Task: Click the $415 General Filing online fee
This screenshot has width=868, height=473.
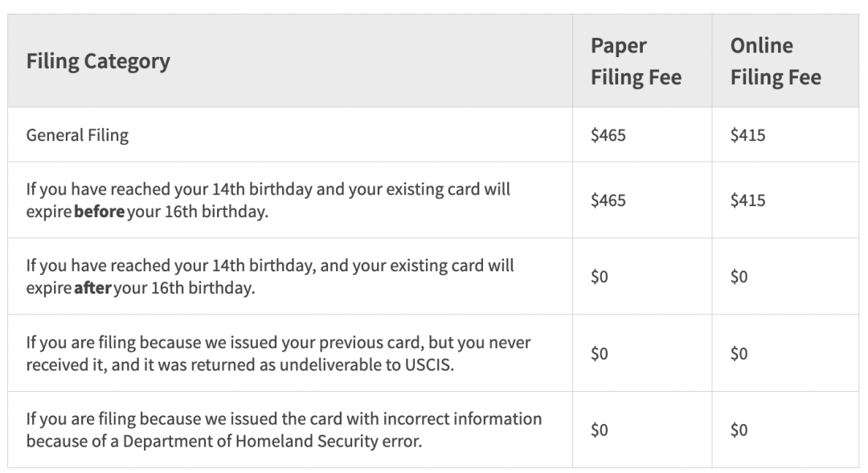Action: (x=748, y=135)
